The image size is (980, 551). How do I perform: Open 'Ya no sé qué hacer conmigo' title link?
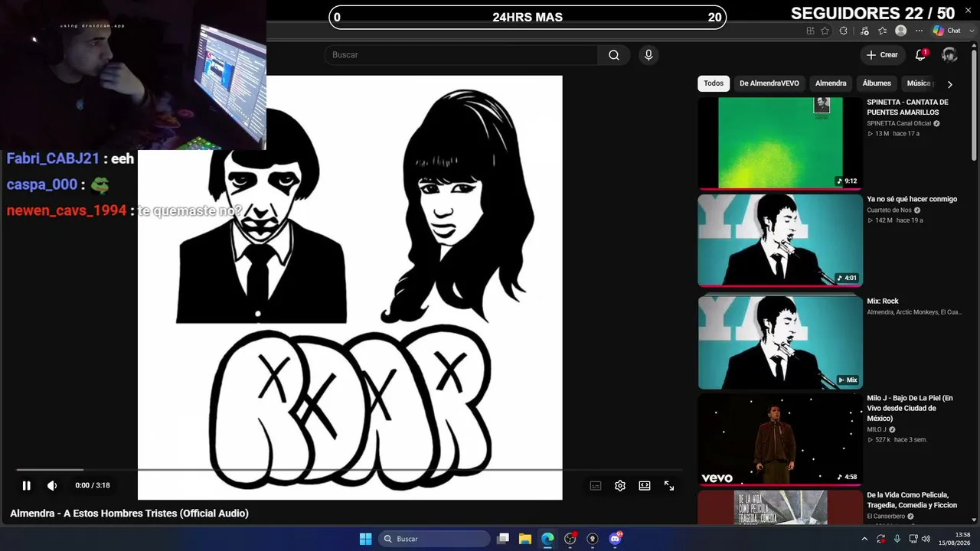pos(912,199)
